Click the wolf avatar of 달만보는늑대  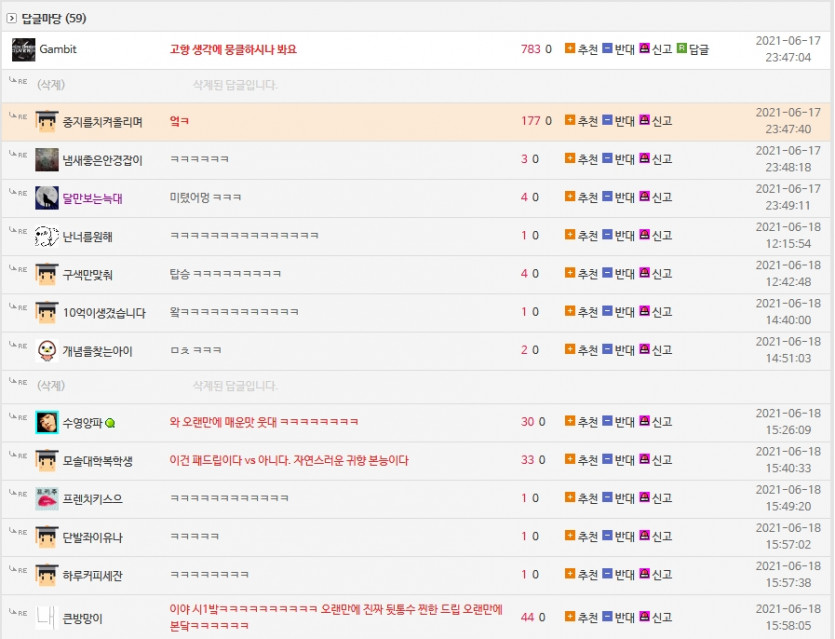coord(47,198)
